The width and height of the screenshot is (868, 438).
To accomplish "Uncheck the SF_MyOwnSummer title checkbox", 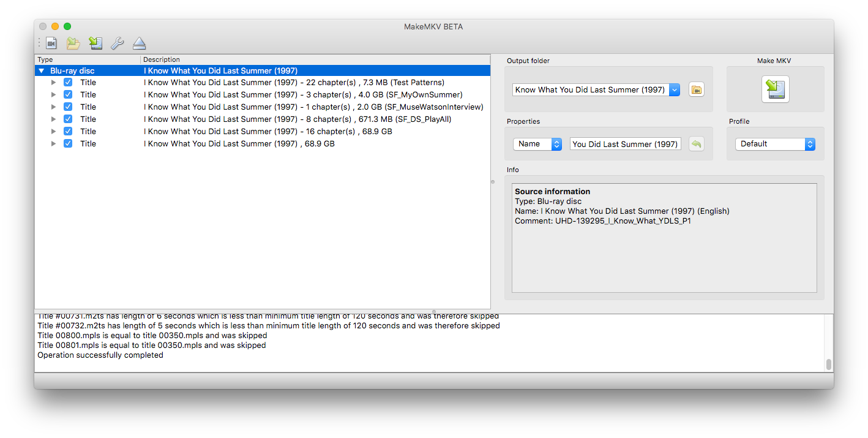I will pyautogui.click(x=68, y=94).
